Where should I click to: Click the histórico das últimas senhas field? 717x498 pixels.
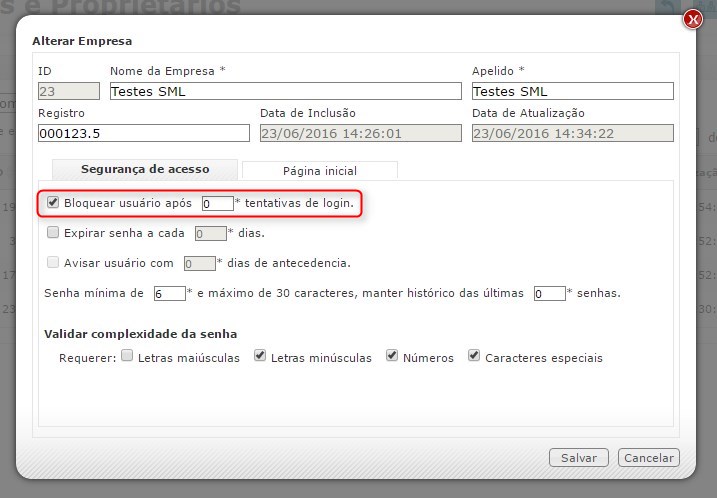tap(549, 294)
